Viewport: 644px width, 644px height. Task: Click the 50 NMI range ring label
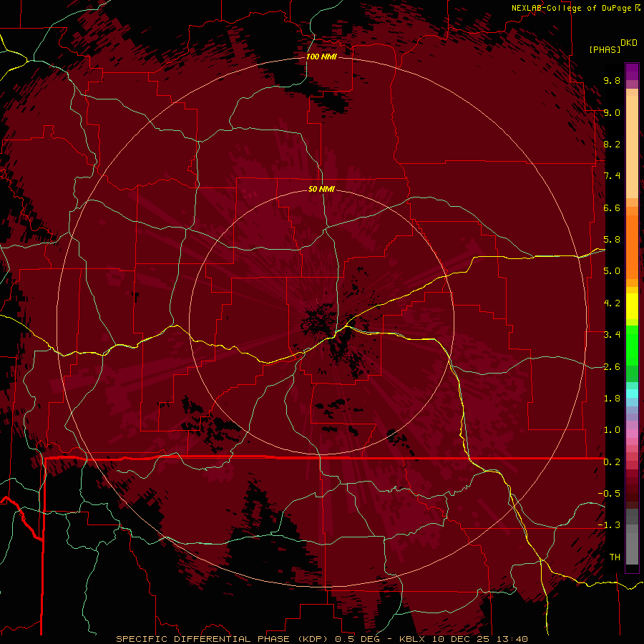[x=321, y=189]
